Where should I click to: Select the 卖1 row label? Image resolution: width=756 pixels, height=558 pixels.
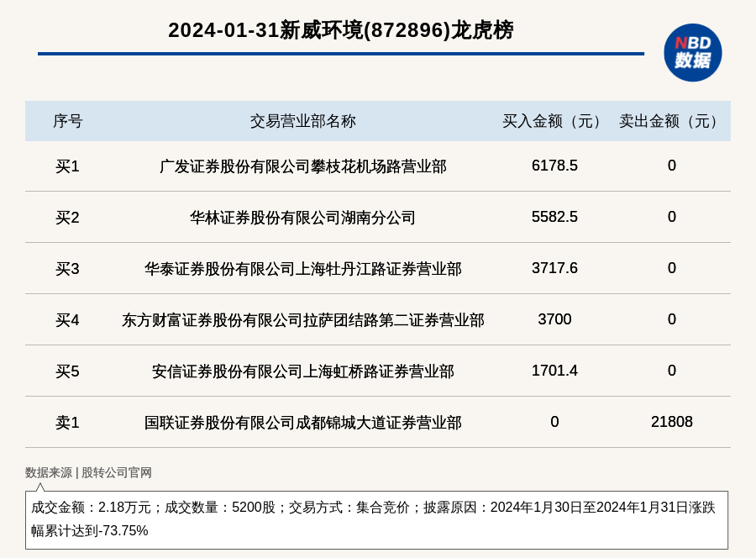[67, 423]
